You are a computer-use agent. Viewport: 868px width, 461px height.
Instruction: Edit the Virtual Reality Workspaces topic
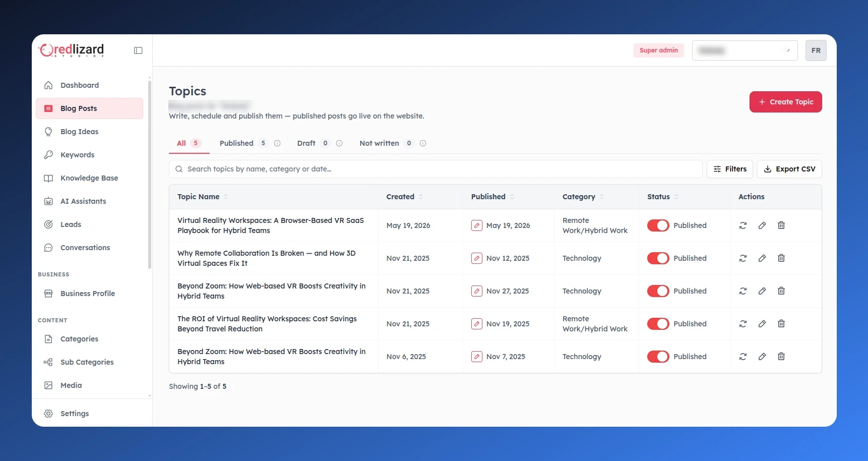(762, 225)
